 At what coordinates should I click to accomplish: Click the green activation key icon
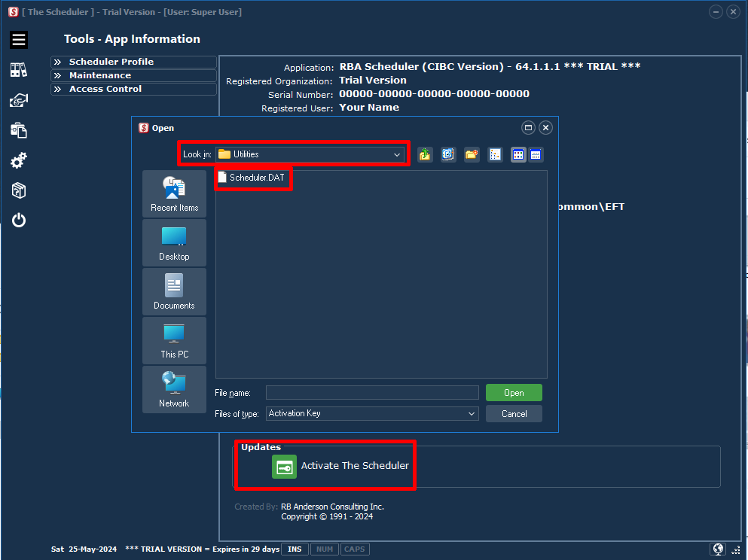(284, 467)
